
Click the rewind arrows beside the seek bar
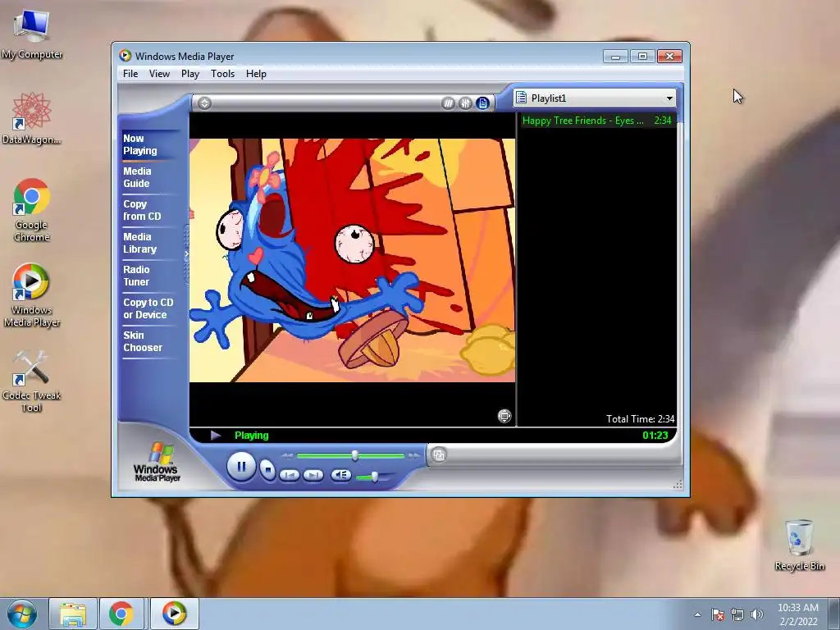(288, 456)
